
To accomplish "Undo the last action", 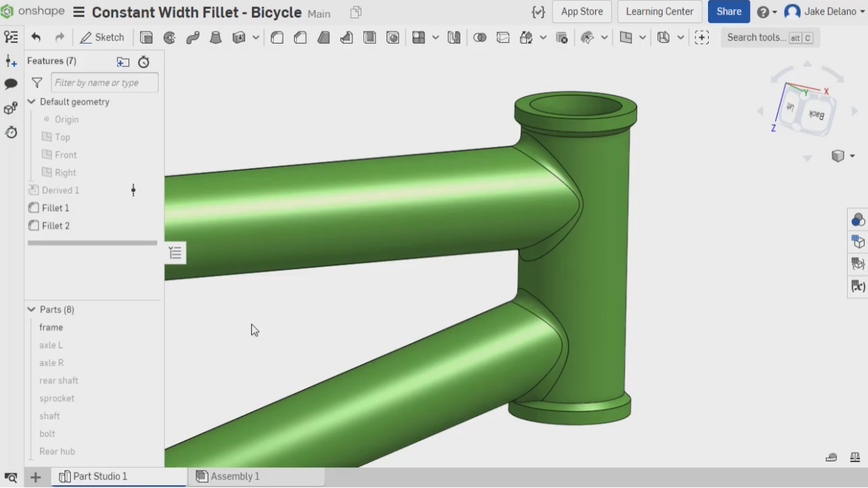I will click(x=36, y=38).
